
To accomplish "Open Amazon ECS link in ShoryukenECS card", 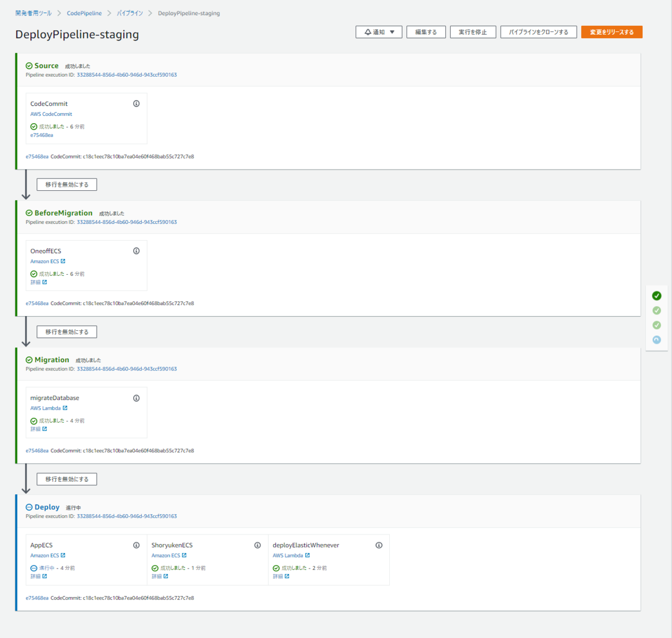I will click(x=166, y=556).
